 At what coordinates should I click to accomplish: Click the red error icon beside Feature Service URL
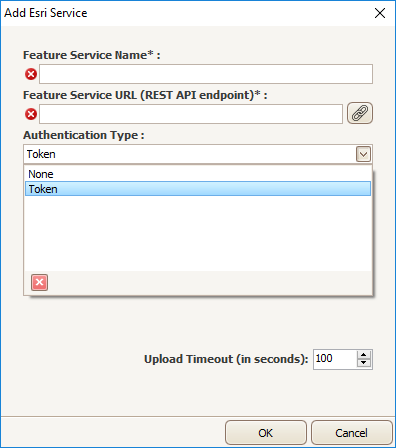31,114
